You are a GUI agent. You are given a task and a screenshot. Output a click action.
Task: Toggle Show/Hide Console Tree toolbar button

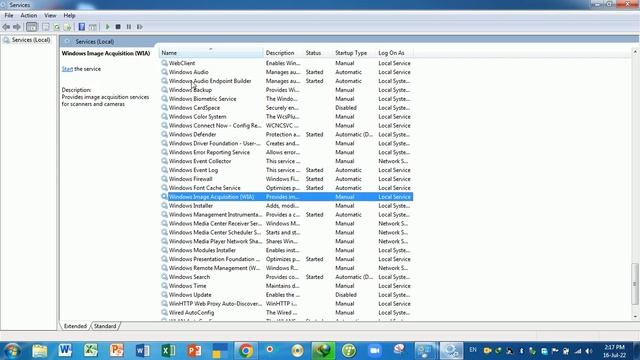(x=31, y=27)
